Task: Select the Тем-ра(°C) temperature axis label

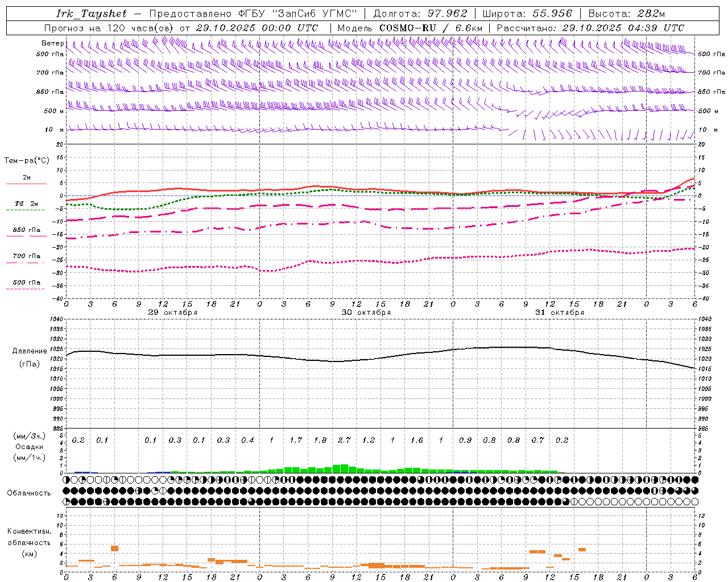Action: 27,161
